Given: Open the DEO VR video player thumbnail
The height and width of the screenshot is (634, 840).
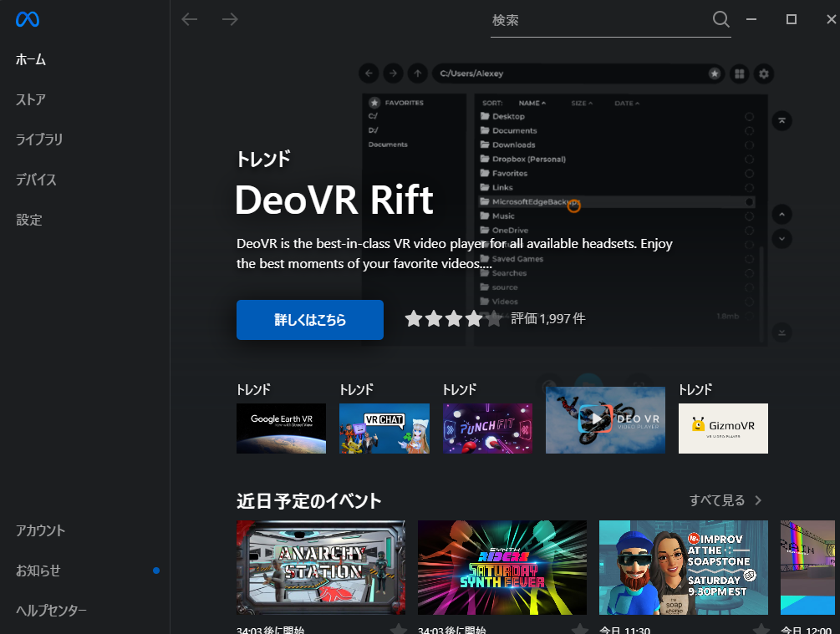Looking at the screenshot, I should coord(605,420).
